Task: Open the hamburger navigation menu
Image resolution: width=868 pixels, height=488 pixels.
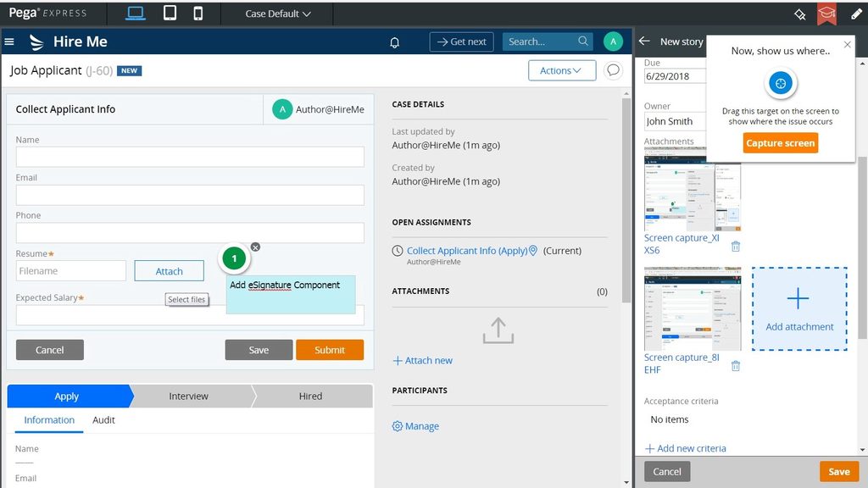Action: pyautogui.click(x=9, y=42)
